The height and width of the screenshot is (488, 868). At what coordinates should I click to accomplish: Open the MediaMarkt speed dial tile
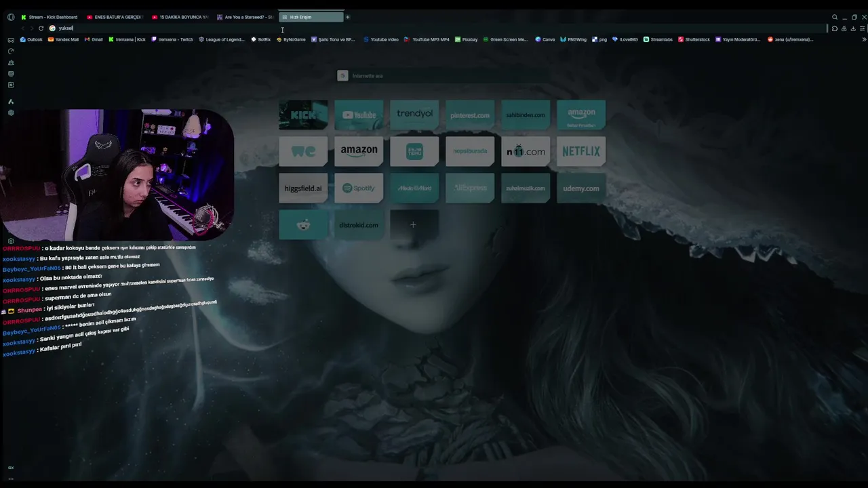click(x=414, y=188)
